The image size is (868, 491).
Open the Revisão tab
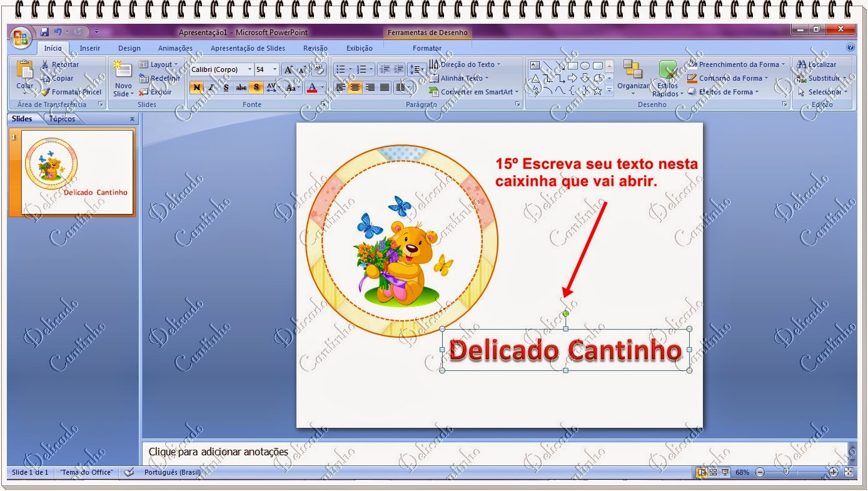click(315, 48)
